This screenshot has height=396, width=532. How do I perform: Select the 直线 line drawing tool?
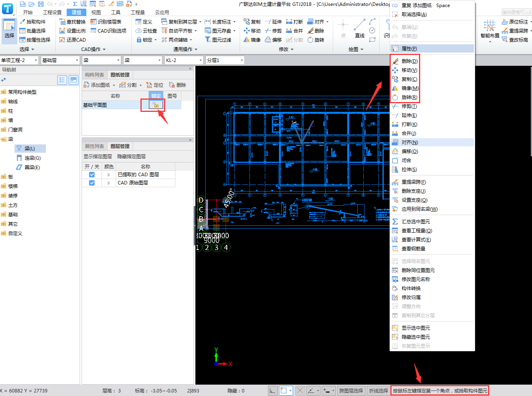359,28
